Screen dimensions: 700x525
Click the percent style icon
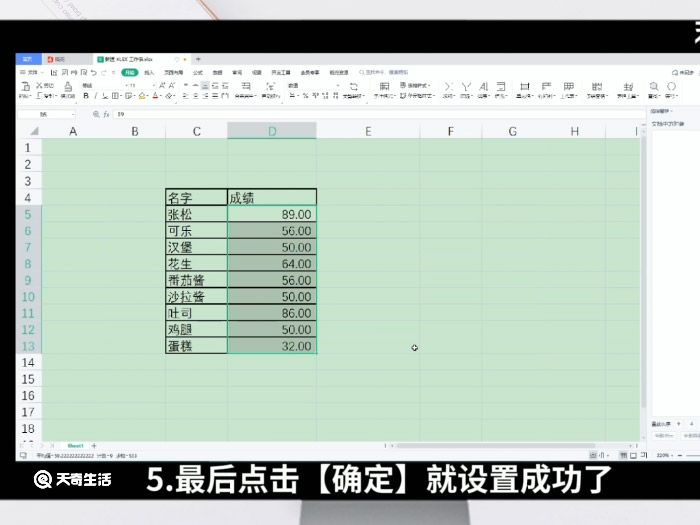tap(305, 96)
